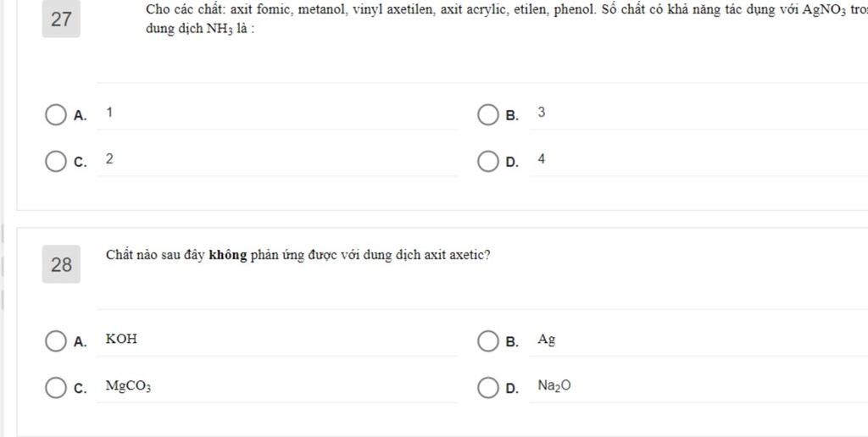868x437 pixels.
Task: Click the MgCO3 answer text
Action: click(129, 386)
